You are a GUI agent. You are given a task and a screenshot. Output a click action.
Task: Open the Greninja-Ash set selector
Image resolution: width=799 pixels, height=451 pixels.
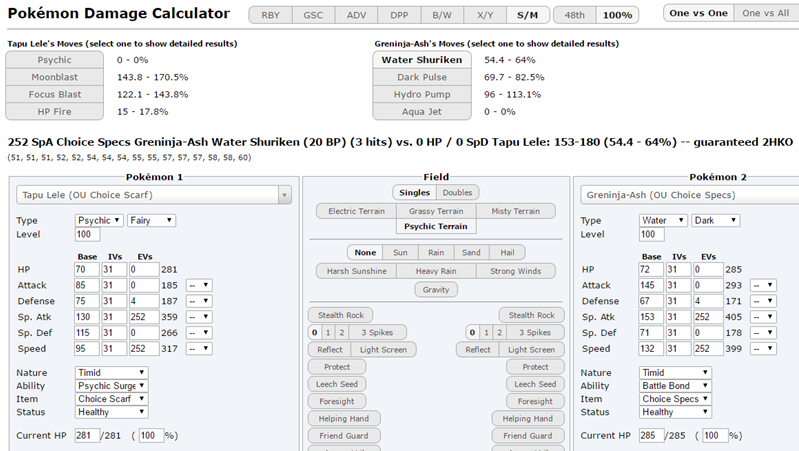click(689, 195)
